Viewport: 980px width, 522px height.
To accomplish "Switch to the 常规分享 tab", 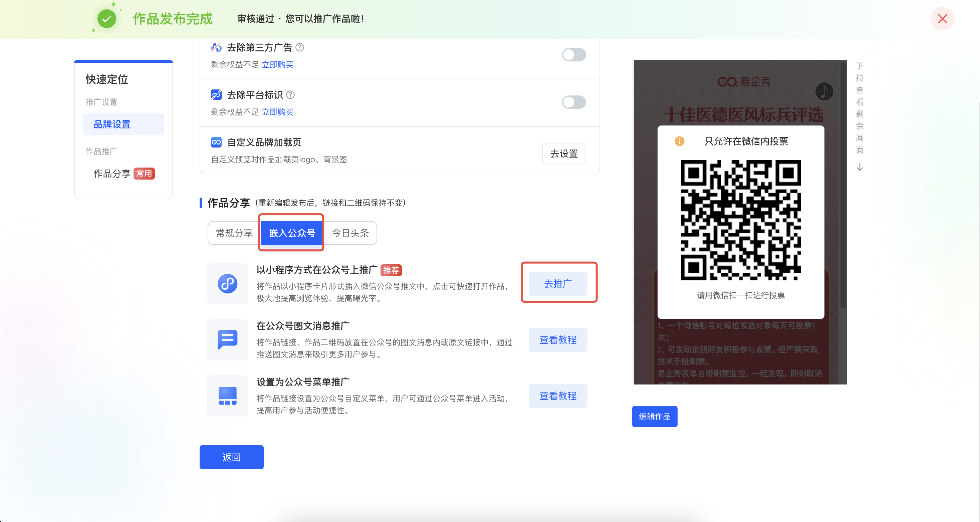I will [234, 233].
